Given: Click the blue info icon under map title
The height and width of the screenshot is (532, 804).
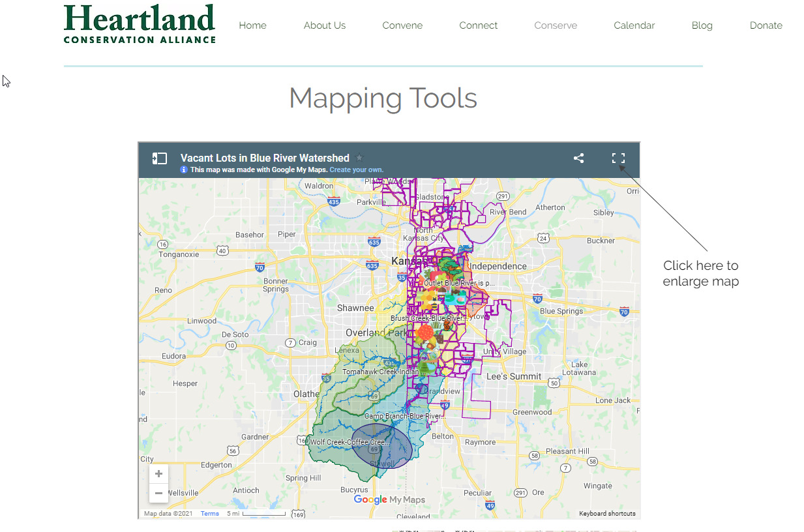Looking at the screenshot, I should pos(184,170).
